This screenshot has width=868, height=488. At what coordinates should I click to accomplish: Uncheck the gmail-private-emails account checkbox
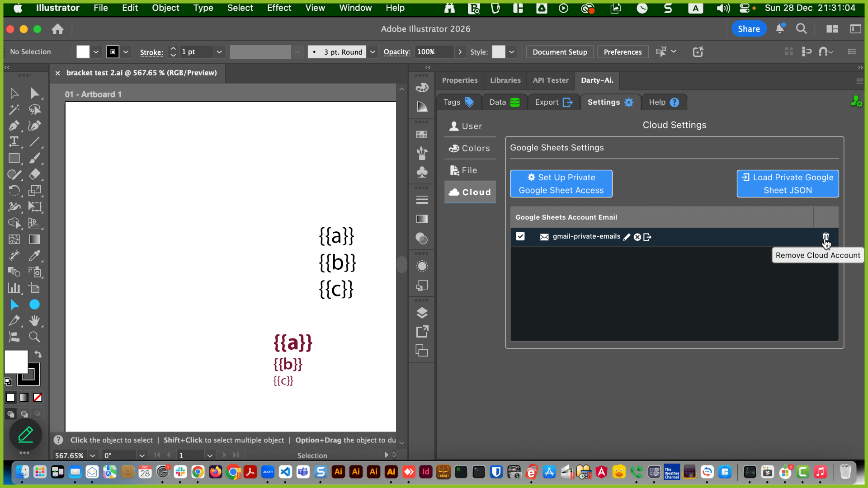click(x=520, y=236)
